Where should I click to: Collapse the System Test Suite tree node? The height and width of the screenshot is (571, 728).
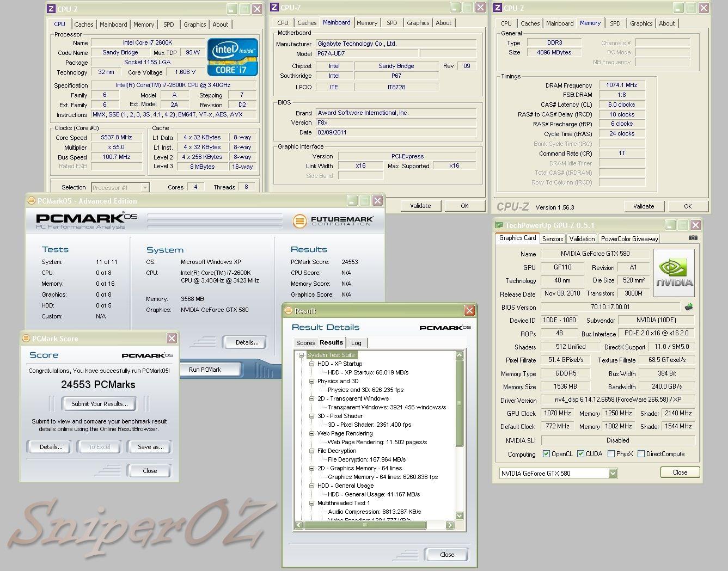301,355
